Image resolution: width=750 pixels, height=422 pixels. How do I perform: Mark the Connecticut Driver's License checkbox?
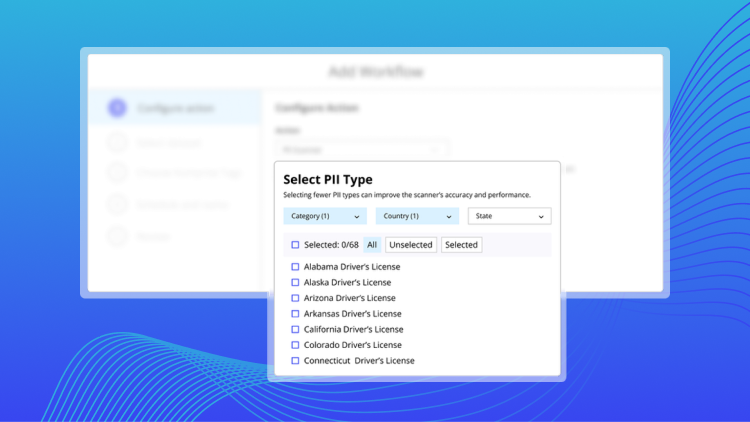click(x=295, y=360)
